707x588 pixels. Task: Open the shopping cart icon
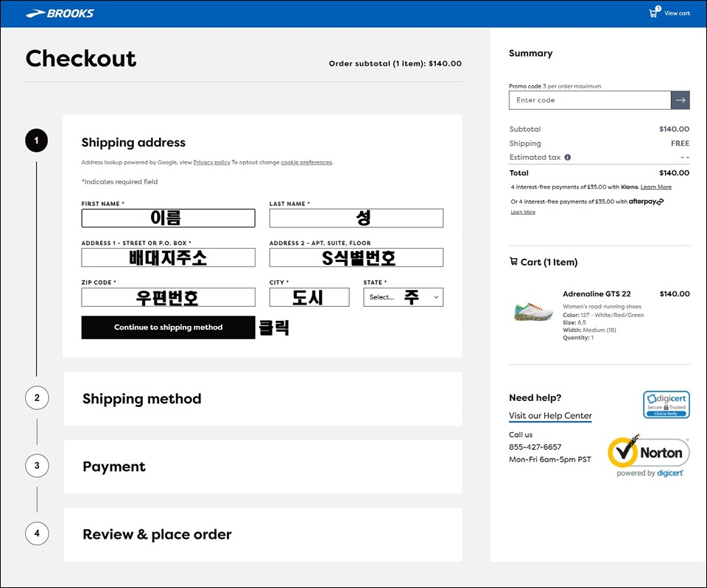coord(654,13)
